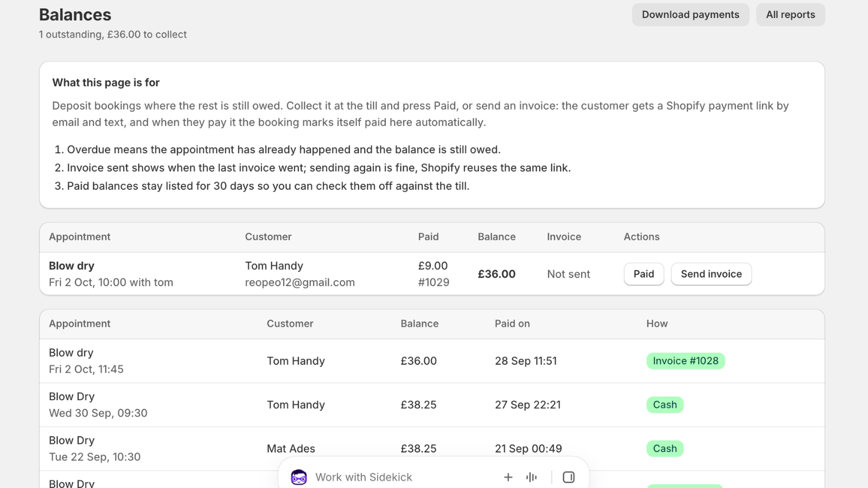Click the Cash badge for Wed 30 Sep
The height and width of the screenshot is (488, 868).
click(665, 405)
